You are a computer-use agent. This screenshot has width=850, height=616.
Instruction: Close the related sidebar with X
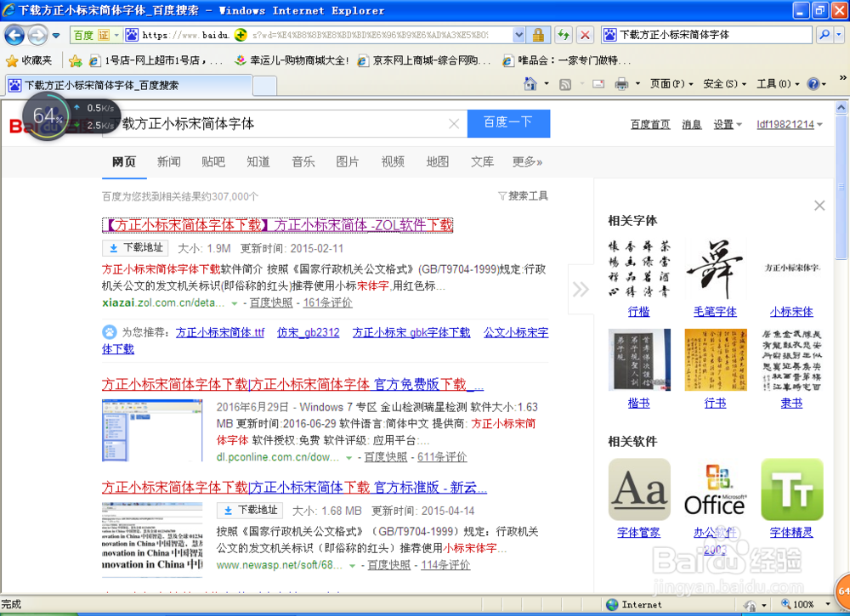(819, 206)
